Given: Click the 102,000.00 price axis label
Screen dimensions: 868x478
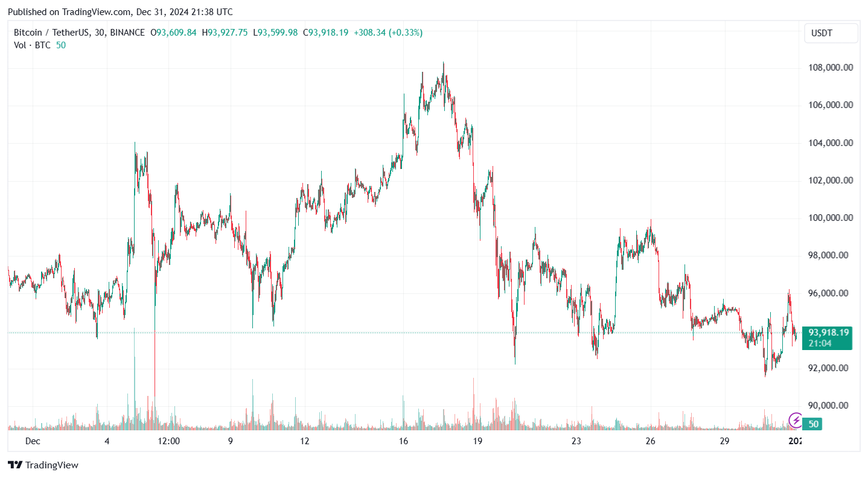Looking at the screenshot, I should (x=831, y=180).
